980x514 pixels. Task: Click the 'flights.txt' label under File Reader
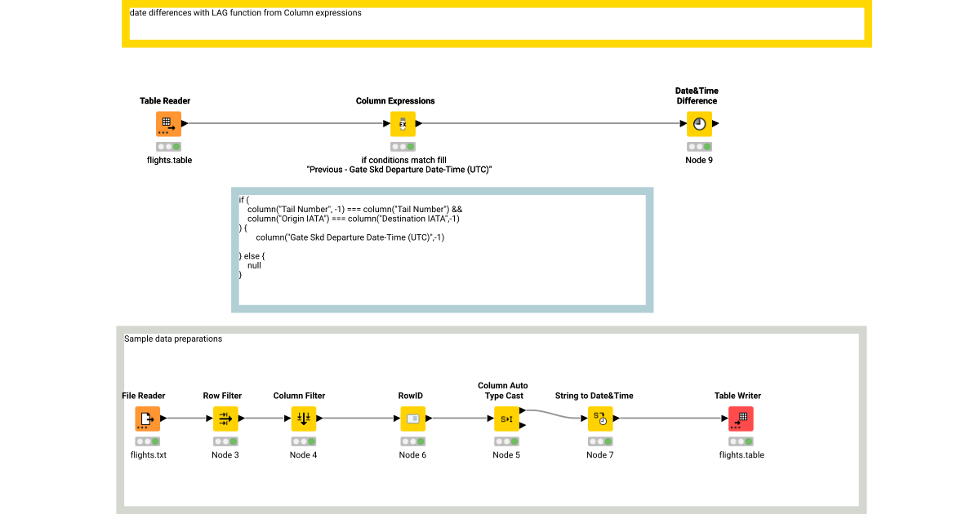click(148, 454)
